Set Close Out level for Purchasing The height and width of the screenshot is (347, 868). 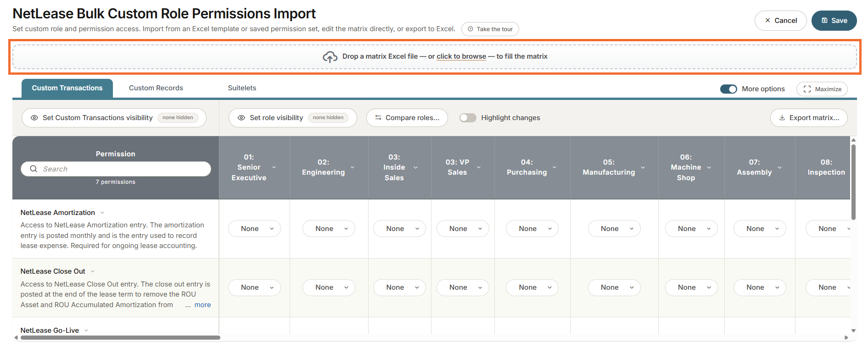[x=532, y=287]
